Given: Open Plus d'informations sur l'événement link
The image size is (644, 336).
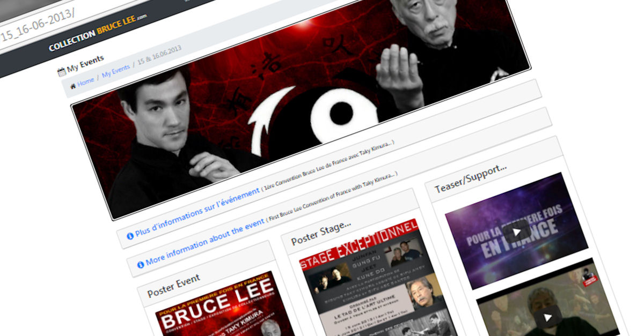Looking at the screenshot, I should pyautogui.click(x=197, y=213).
